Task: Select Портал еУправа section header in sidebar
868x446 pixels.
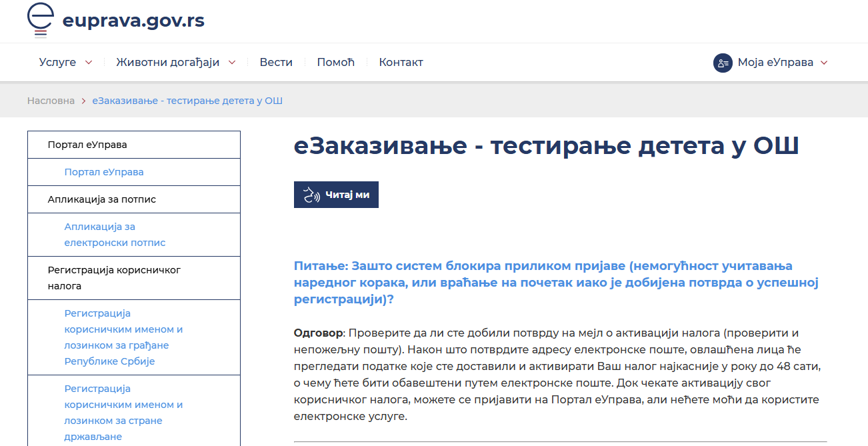Action: click(87, 145)
